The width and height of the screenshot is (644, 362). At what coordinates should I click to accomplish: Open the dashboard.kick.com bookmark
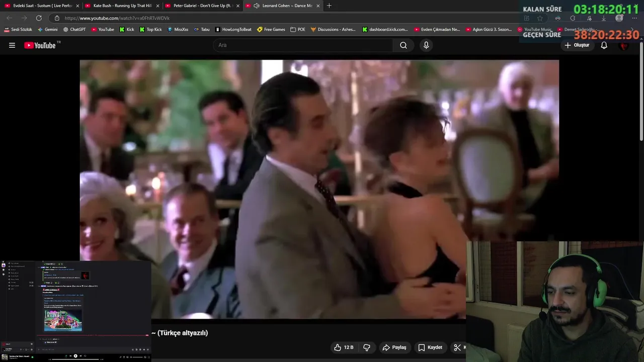(385, 30)
